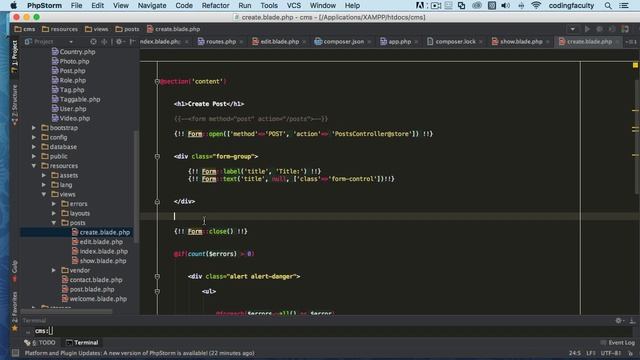The image size is (640, 360).
Task: Fold the @section('content') block
Action: click(x=157, y=82)
